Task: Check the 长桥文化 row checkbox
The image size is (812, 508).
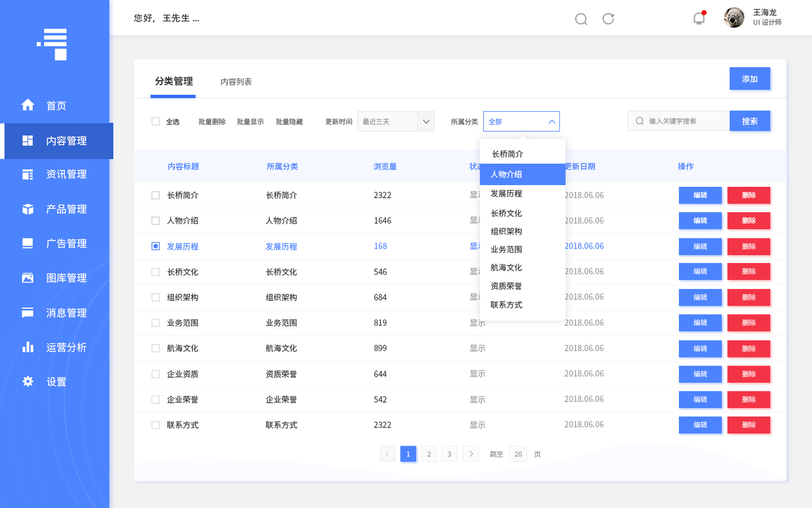Action: click(156, 272)
